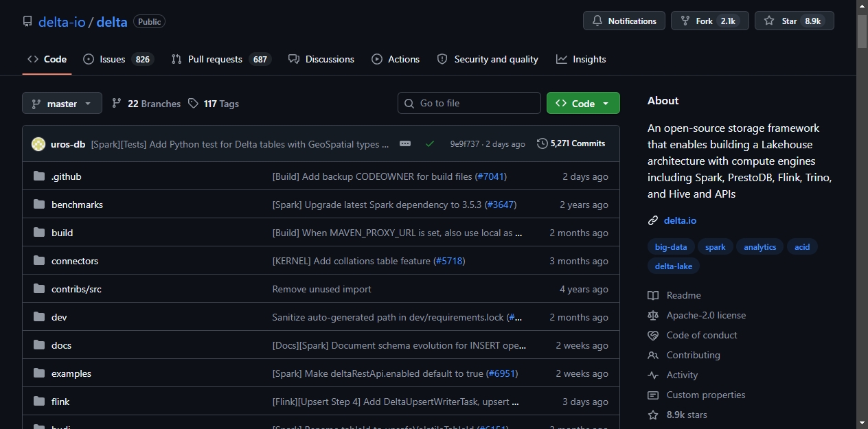The height and width of the screenshot is (429, 868).
Task: Open pull request #7041 link
Action: point(490,176)
